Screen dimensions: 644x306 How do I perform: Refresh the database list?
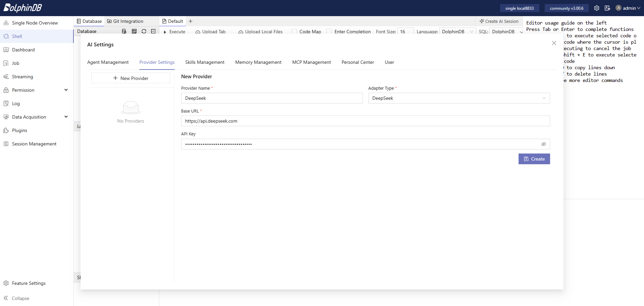click(144, 31)
